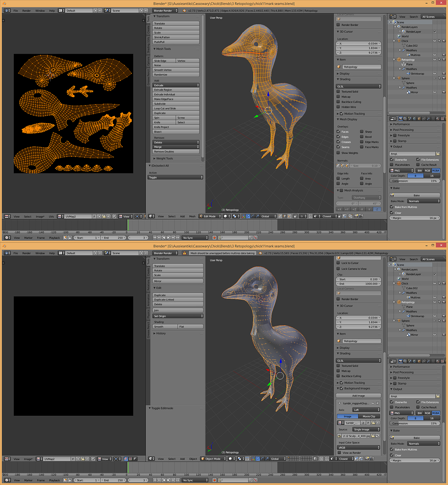Toggle 3D manipulator axes icon in top window
The width and height of the screenshot is (448, 485).
click(x=243, y=216)
